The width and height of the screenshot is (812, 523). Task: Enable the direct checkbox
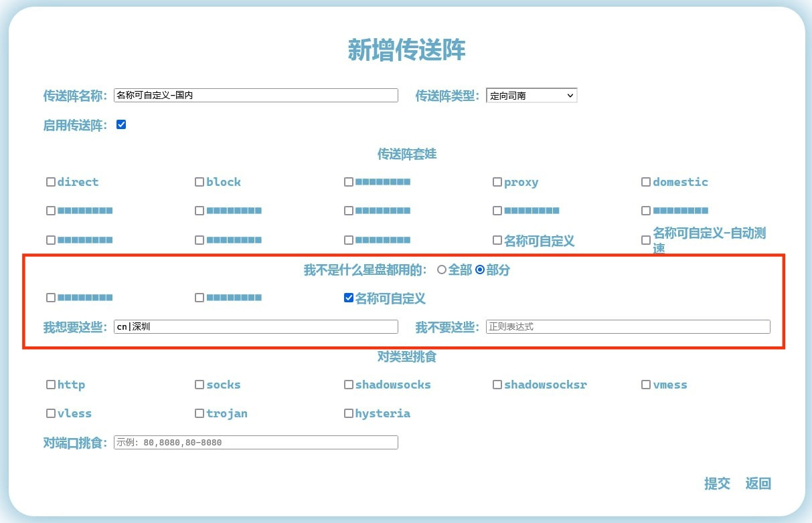tap(51, 182)
